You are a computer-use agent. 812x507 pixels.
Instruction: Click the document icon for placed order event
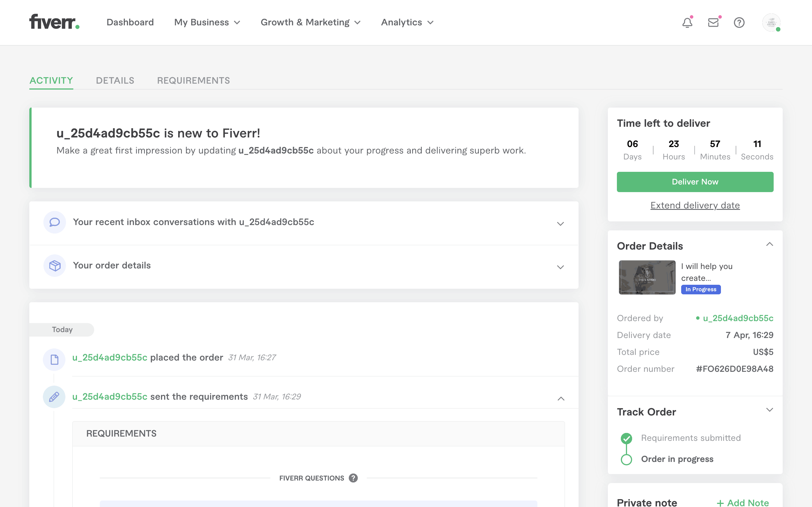tap(54, 359)
